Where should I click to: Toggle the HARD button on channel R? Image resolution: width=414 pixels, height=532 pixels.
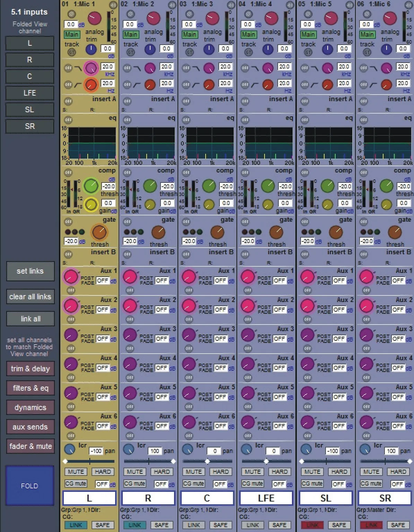point(162,472)
